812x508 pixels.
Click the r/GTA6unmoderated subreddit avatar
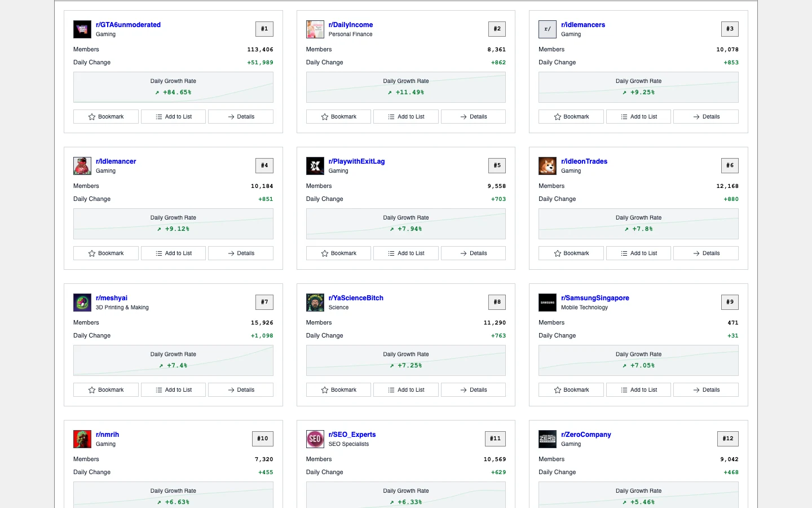pyautogui.click(x=82, y=29)
